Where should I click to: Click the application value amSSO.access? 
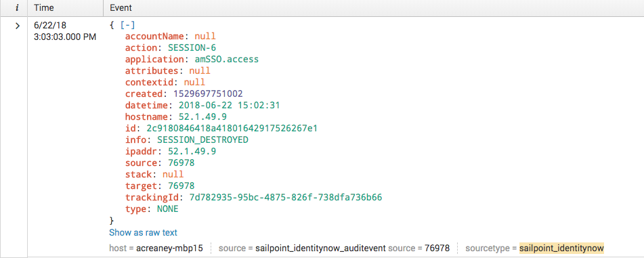(227, 60)
